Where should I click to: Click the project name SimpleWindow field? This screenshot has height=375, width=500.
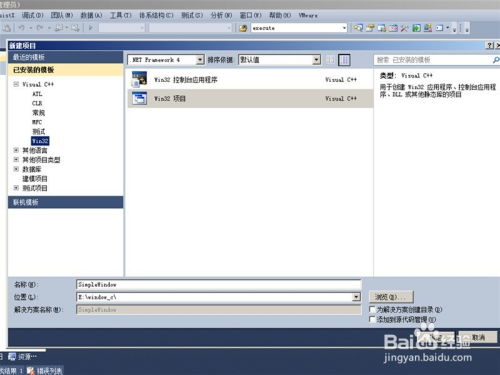219,285
